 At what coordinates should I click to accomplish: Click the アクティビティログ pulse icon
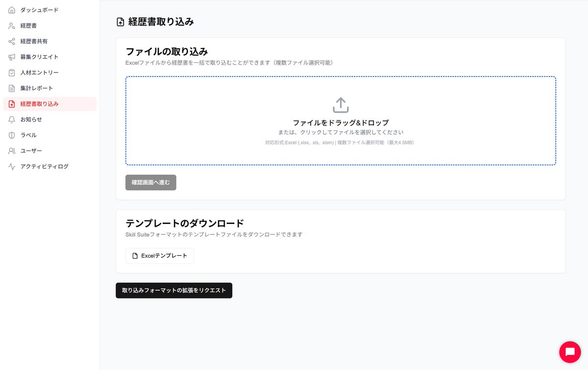click(x=12, y=167)
